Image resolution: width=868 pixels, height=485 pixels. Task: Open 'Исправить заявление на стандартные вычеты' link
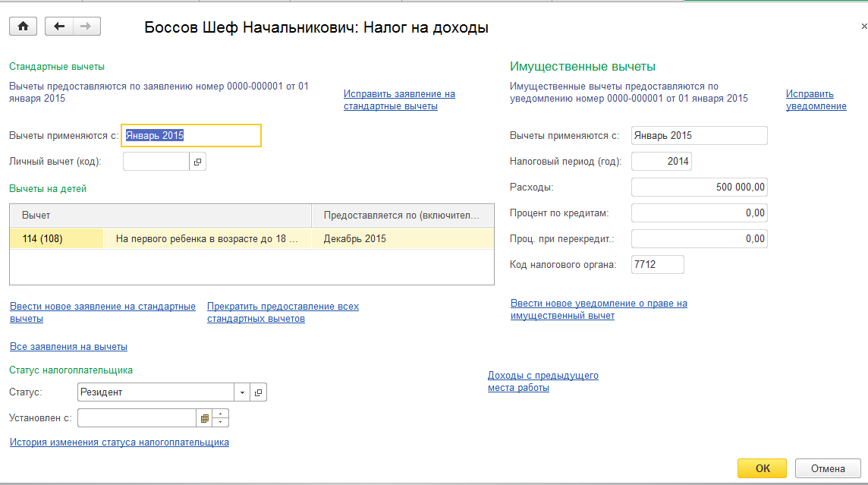tap(399, 99)
